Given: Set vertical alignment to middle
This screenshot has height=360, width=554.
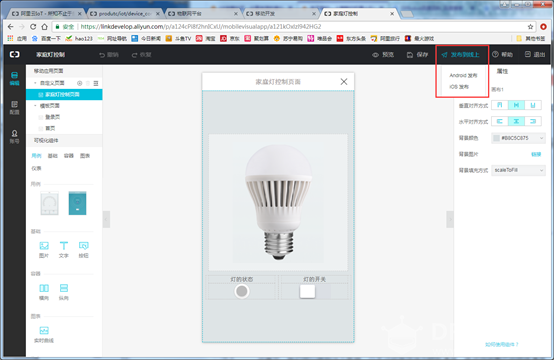Looking at the screenshot, I should [516, 105].
